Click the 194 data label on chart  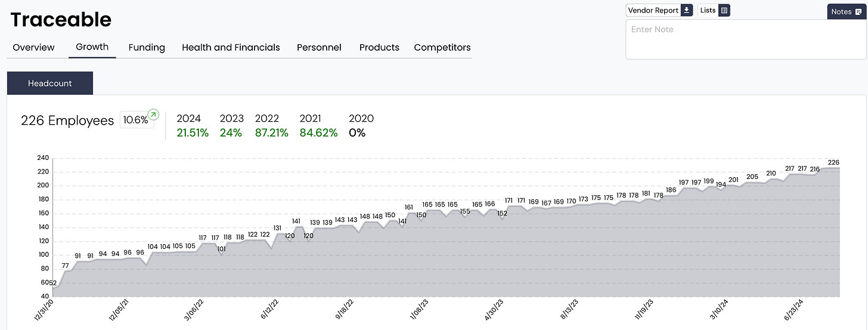[x=721, y=184]
